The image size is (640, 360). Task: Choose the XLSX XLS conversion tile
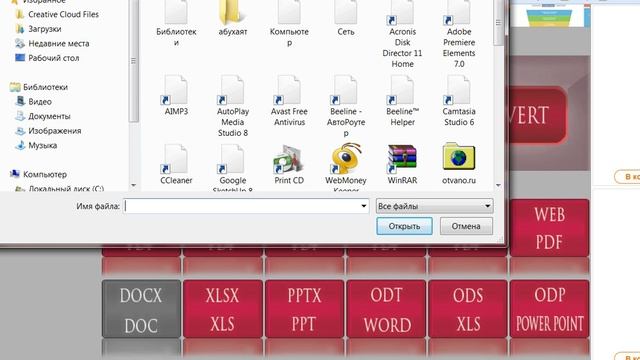pos(223,309)
